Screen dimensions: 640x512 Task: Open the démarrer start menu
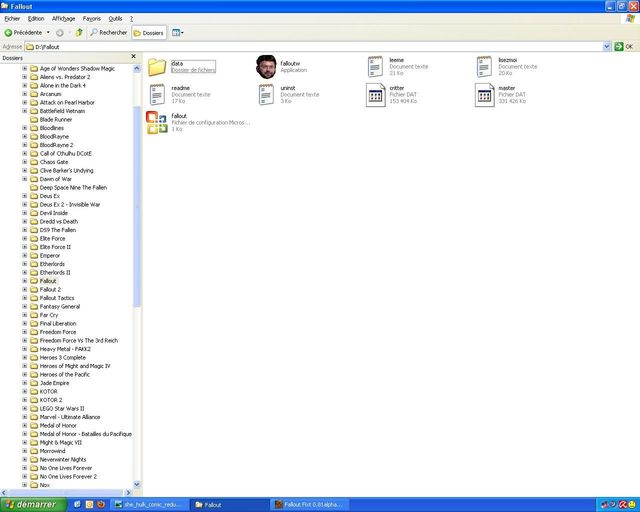[x=33, y=505]
